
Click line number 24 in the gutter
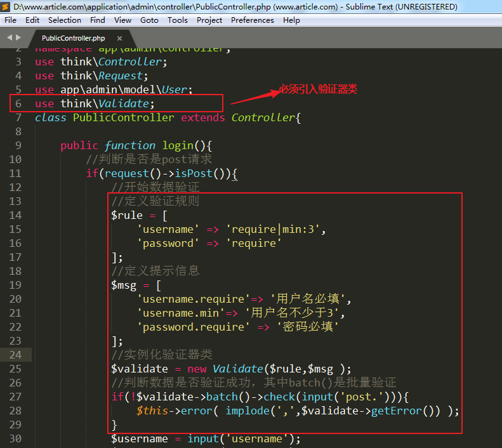tap(15, 355)
